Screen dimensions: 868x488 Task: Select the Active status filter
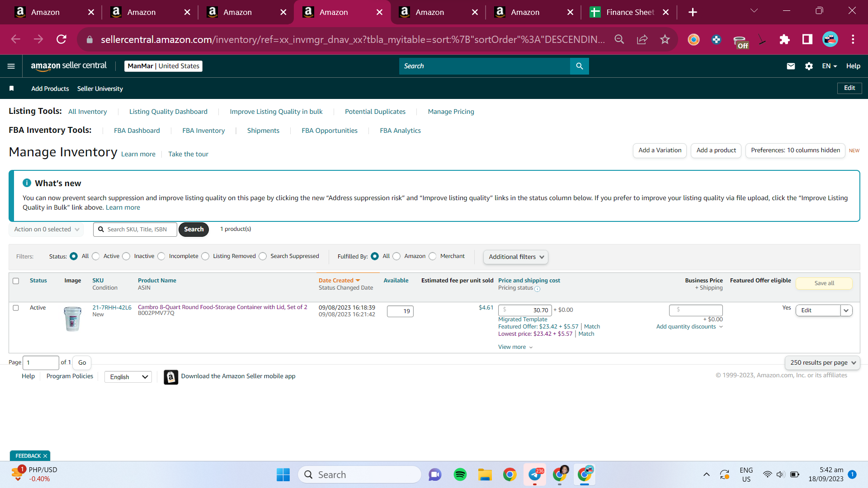point(96,256)
